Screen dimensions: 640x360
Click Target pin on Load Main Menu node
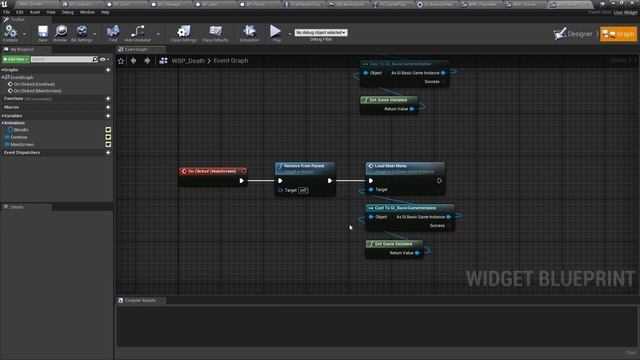(371, 190)
